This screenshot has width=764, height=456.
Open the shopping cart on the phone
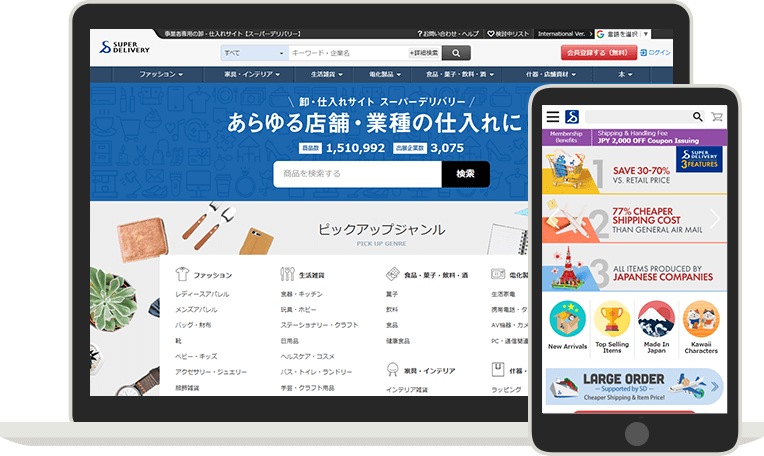point(717,117)
